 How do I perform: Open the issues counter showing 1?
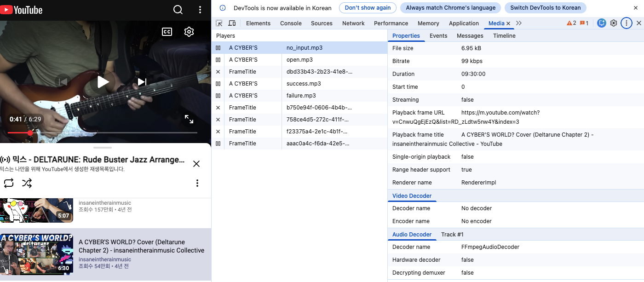(584, 23)
